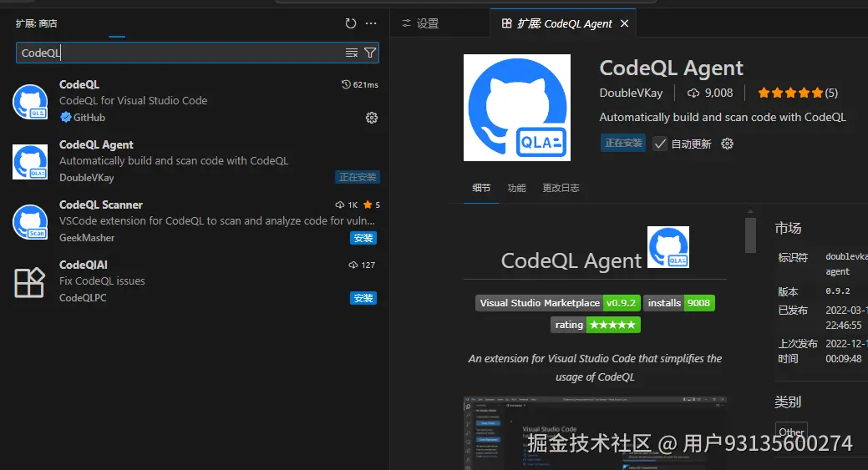The height and width of the screenshot is (470, 868).
Task: Click the version value 0.9.2
Action: [838, 291]
